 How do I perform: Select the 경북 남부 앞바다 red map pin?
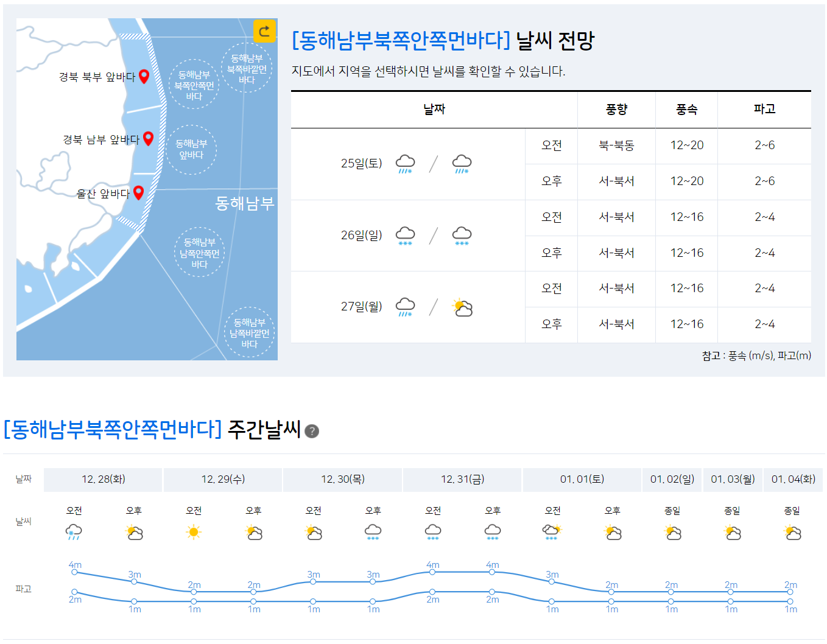tap(148, 139)
